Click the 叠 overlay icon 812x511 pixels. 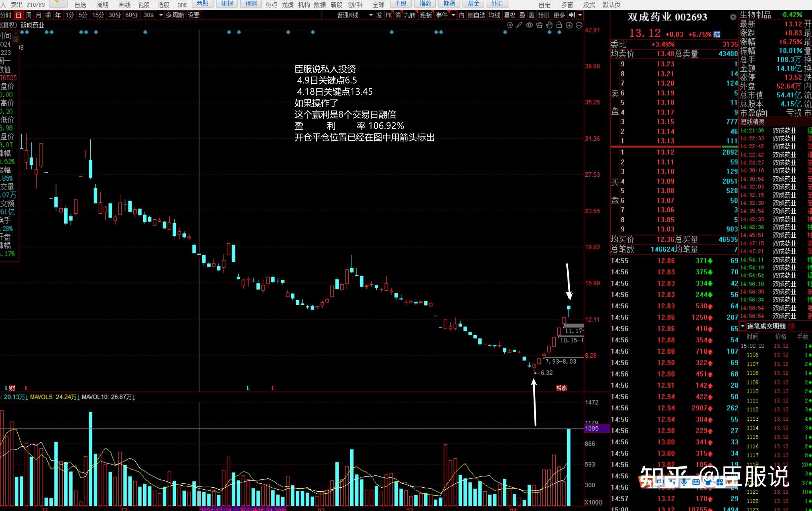point(522,15)
